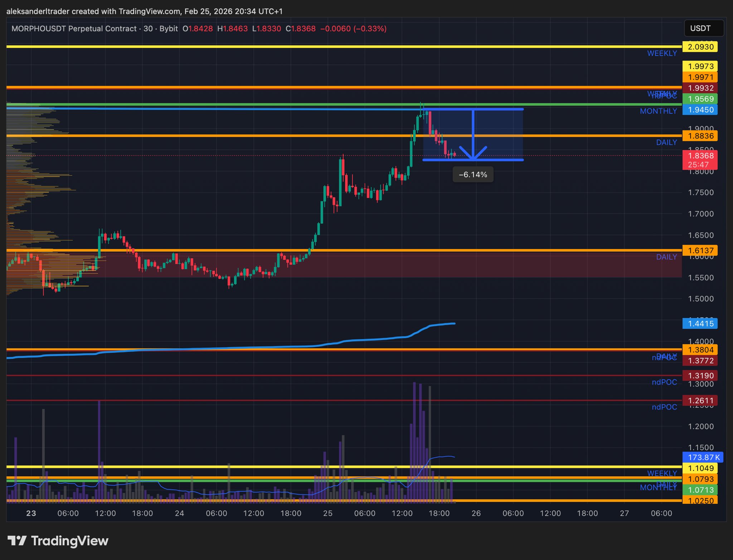
Task: Click the MORPHOUSDT Perpetual Contract symbol title
Action: (x=74, y=29)
